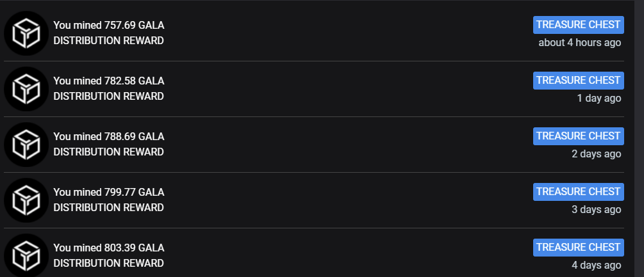Click the GALA logo icon beside 803.39 reward
The width and height of the screenshot is (644, 277).
click(26, 255)
